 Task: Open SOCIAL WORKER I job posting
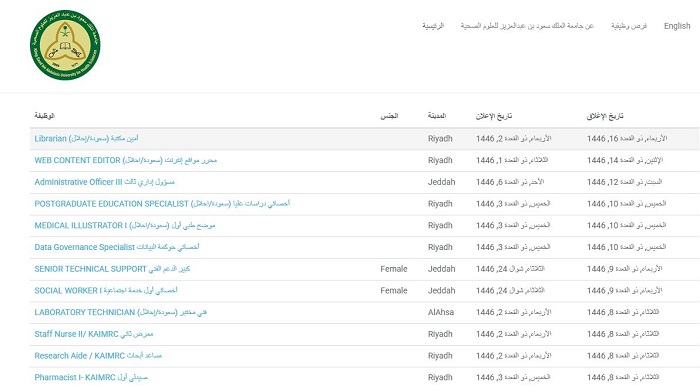click(106, 291)
